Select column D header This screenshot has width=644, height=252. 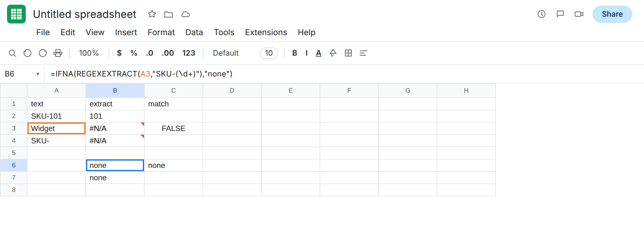tap(232, 91)
